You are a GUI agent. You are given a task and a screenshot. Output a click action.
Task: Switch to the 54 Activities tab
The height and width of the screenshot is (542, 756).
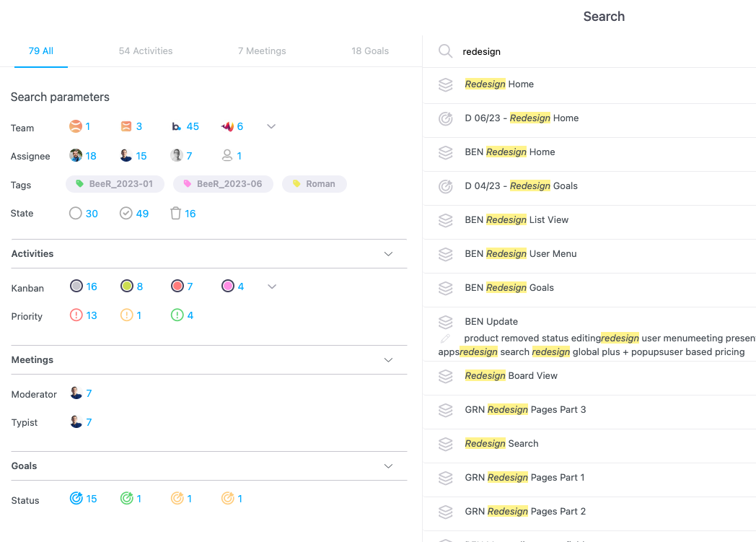click(146, 51)
